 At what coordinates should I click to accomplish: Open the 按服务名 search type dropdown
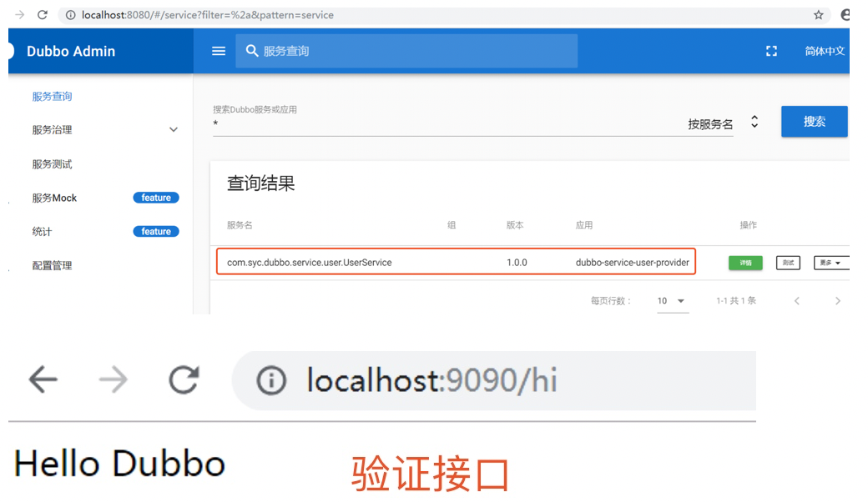pos(723,123)
